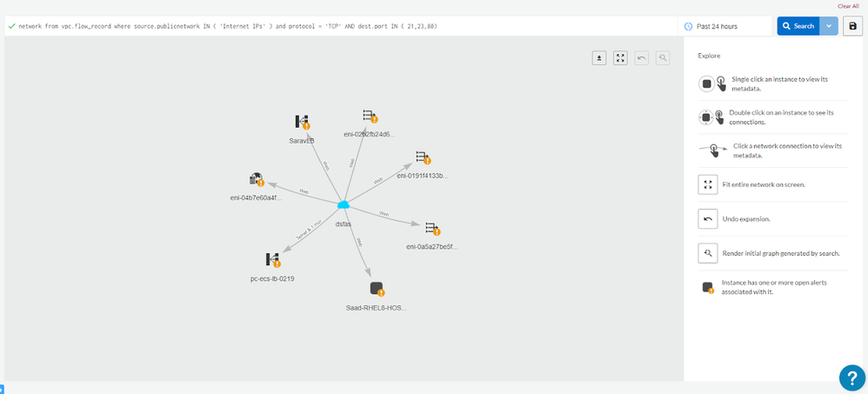Click the Clear All link

pyautogui.click(x=848, y=6)
